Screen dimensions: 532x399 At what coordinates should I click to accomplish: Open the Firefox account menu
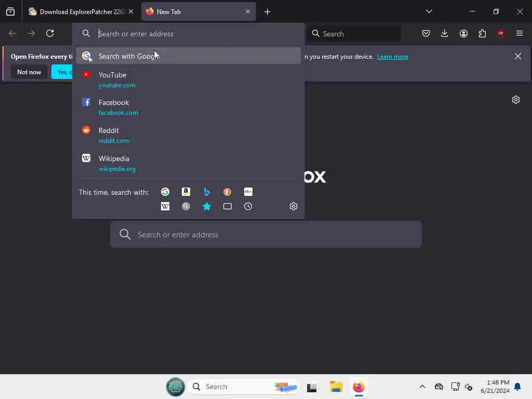click(463, 33)
